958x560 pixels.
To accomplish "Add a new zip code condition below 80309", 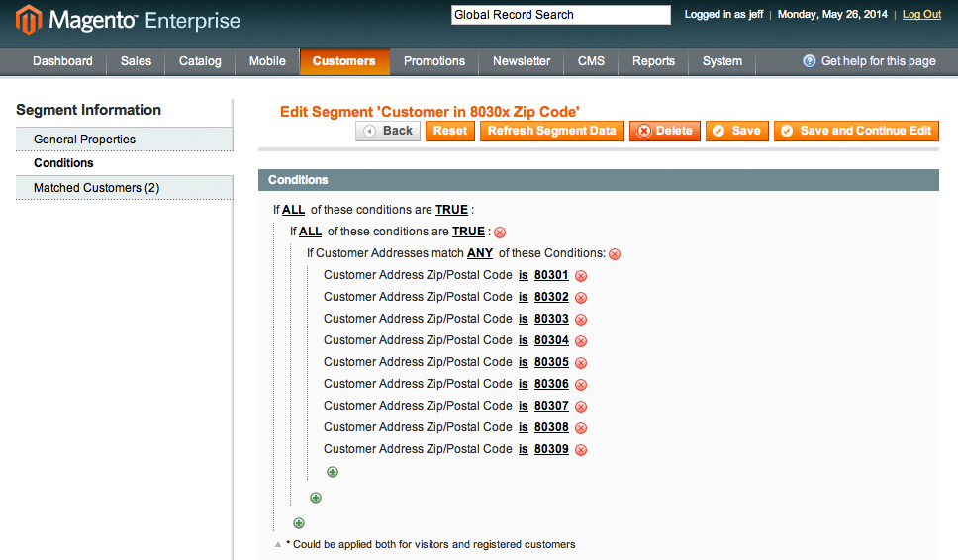I will coord(333,472).
